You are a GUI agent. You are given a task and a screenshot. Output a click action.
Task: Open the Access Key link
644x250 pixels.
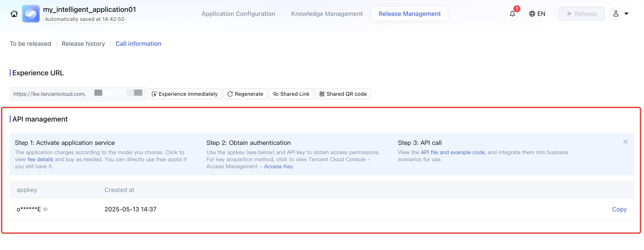point(278,166)
